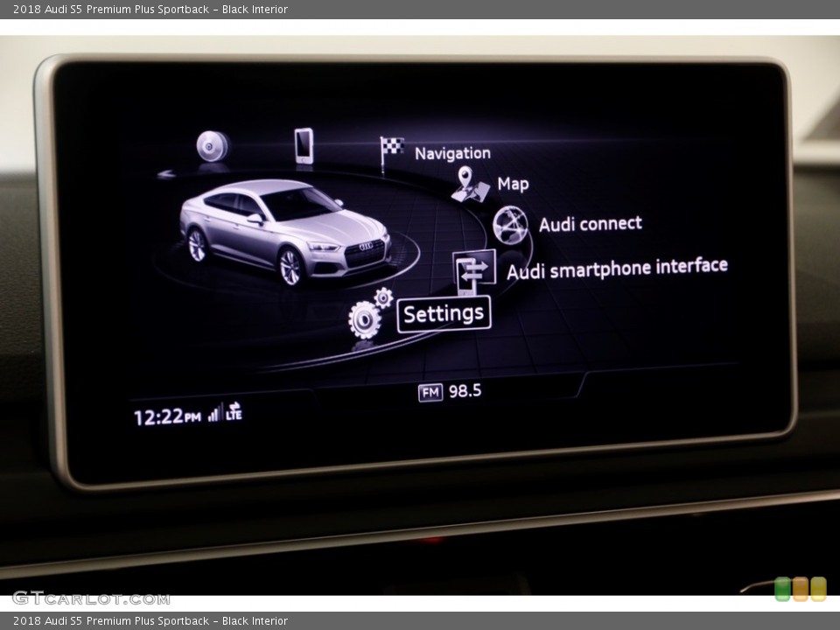Screen dimensions: 840x630
Task: Open the Settings gears icon
Action: pyautogui.click(x=370, y=313)
